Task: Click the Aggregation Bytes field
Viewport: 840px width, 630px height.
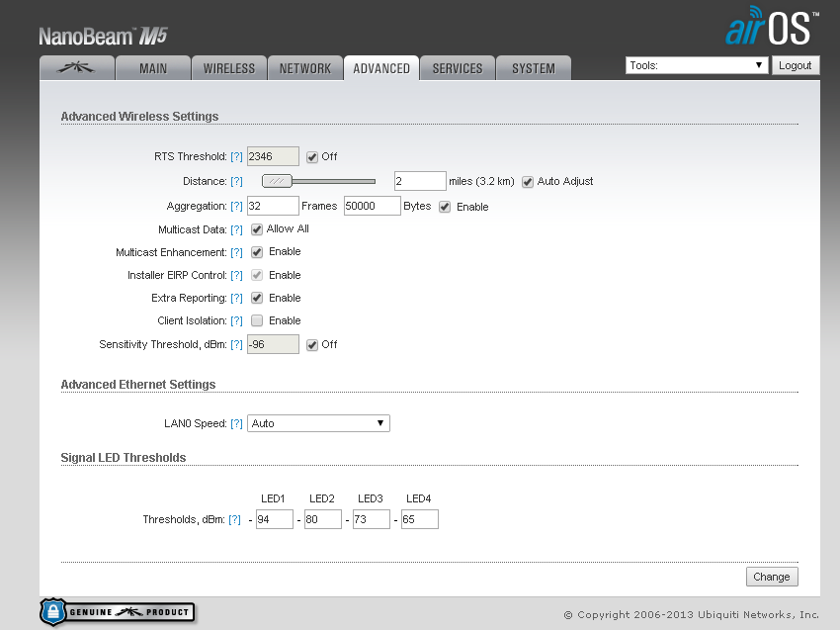Action: point(373,206)
